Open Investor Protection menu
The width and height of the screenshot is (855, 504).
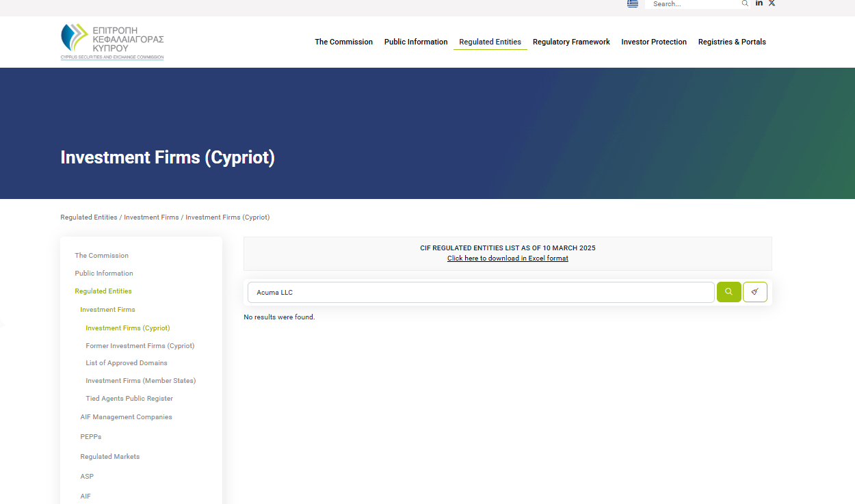[x=654, y=42]
